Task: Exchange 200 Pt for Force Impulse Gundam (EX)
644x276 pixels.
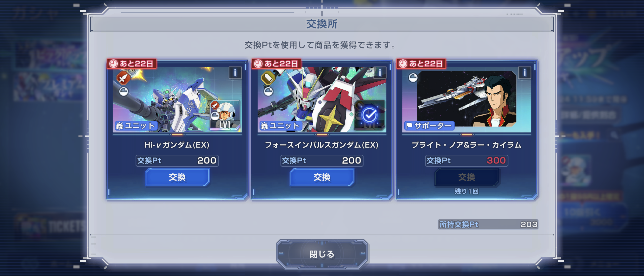Action: (x=322, y=177)
